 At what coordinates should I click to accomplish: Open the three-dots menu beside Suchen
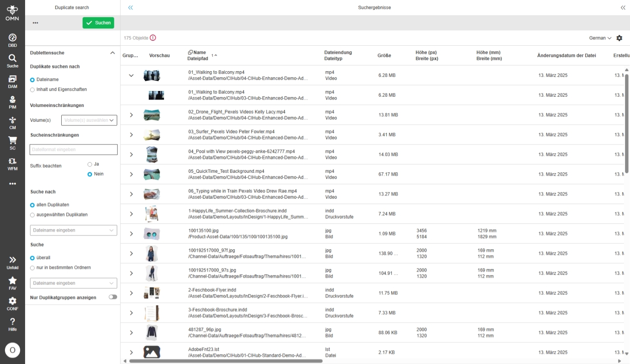(x=35, y=23)
